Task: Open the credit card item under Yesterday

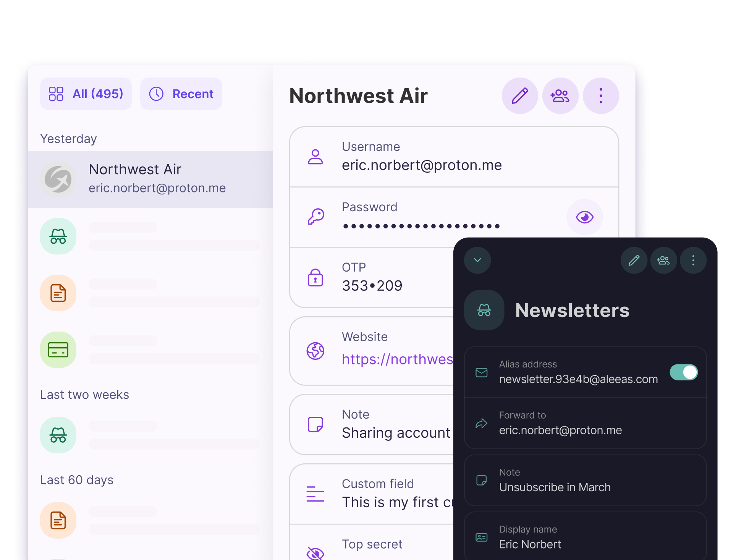Action: pos(150,350)
